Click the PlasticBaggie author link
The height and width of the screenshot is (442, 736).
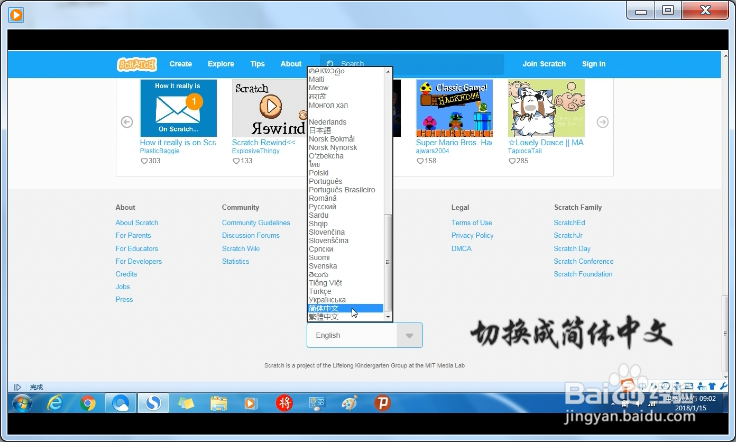[x=160, y=151]
